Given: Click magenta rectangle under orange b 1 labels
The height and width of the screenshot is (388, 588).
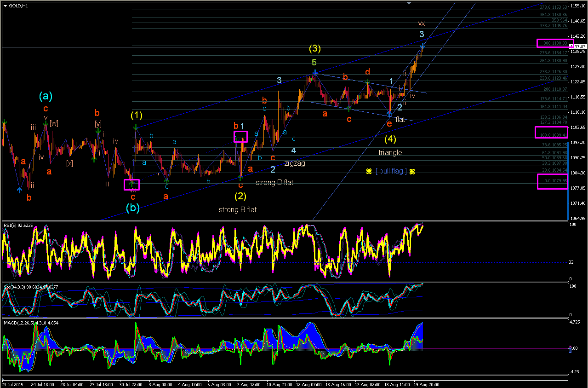Looking at the screenshot, I should tap(241, 137).
